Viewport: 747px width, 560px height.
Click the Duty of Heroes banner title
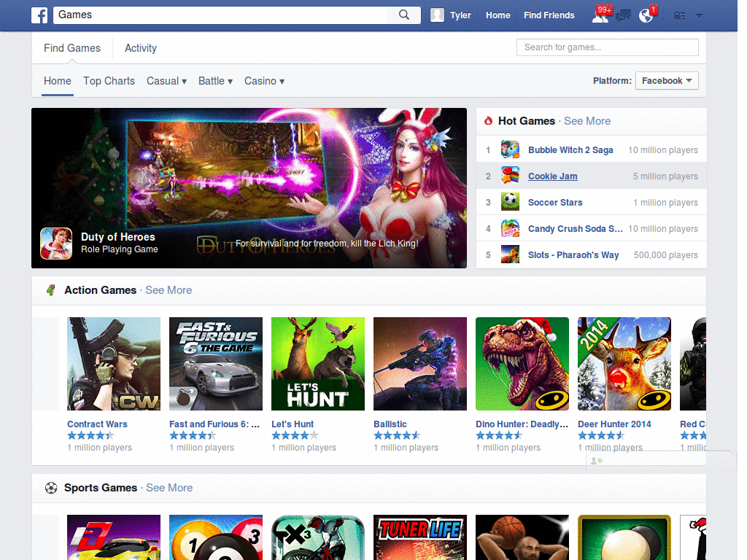[118, 237]
